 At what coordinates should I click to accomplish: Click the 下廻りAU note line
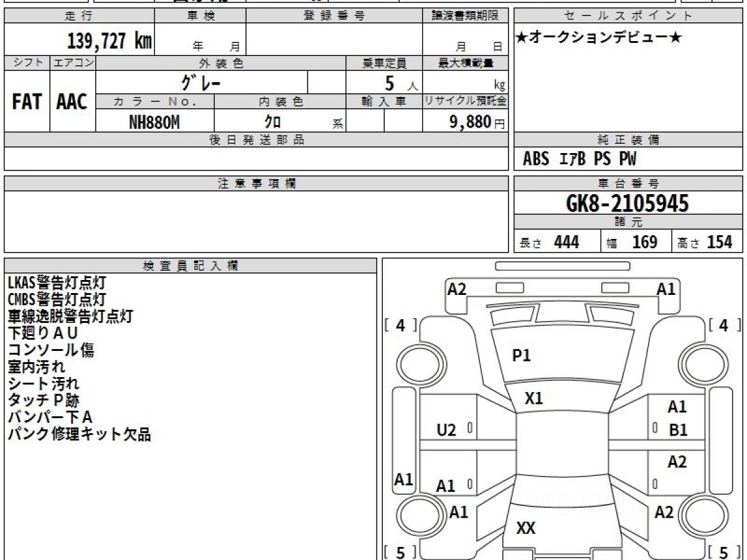coord(42,333)
